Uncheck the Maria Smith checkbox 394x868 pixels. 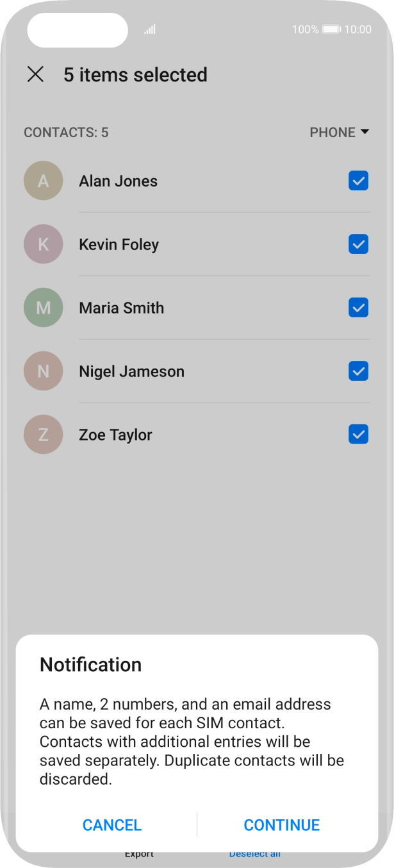358,308
